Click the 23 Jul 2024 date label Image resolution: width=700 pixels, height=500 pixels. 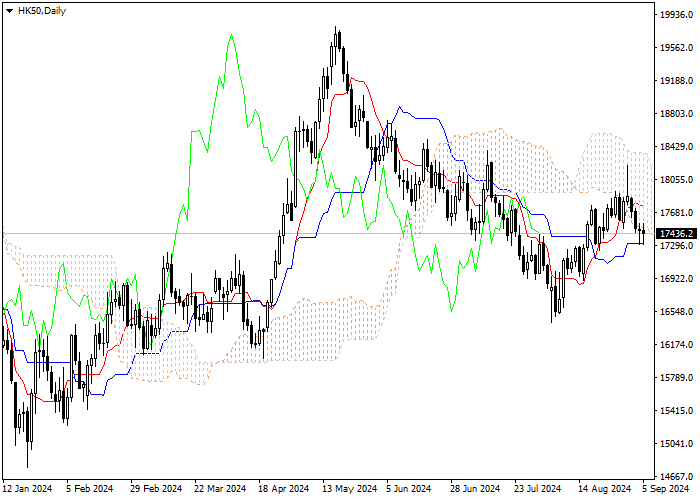click(538, 489)
